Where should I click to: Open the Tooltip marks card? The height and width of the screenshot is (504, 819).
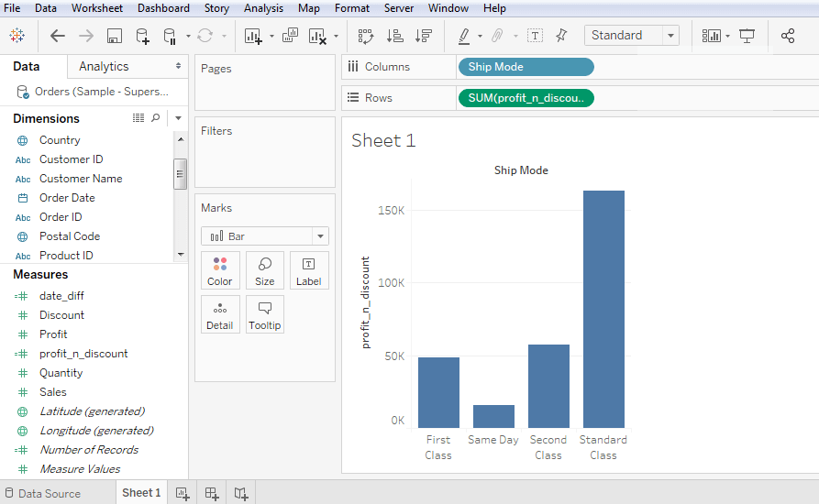(265, 314)
